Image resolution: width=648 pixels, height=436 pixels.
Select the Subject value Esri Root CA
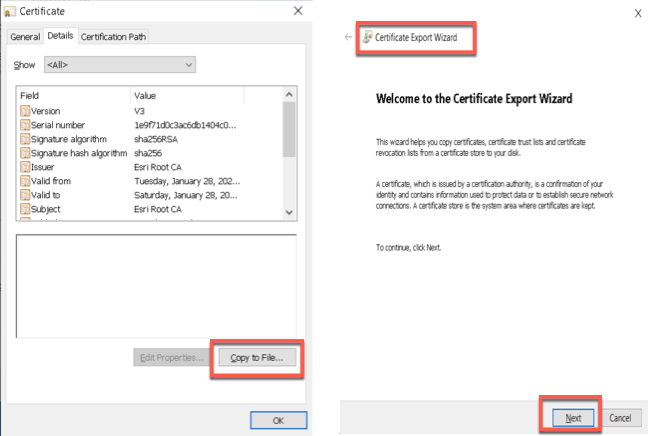tap(158, 209)
